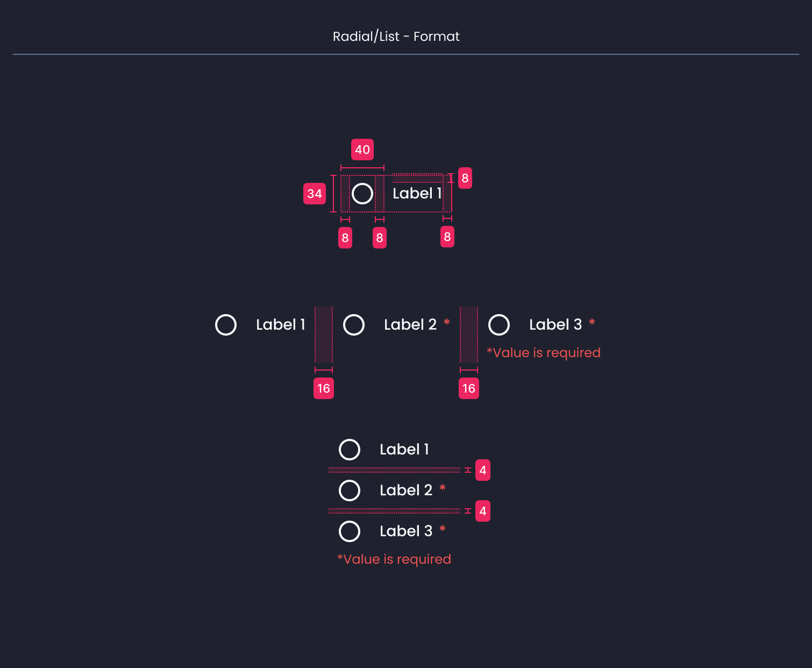Viewport: 812px width, 668px height.
Task: Click the 34 height measurement badge
Action: coord(315,194)
